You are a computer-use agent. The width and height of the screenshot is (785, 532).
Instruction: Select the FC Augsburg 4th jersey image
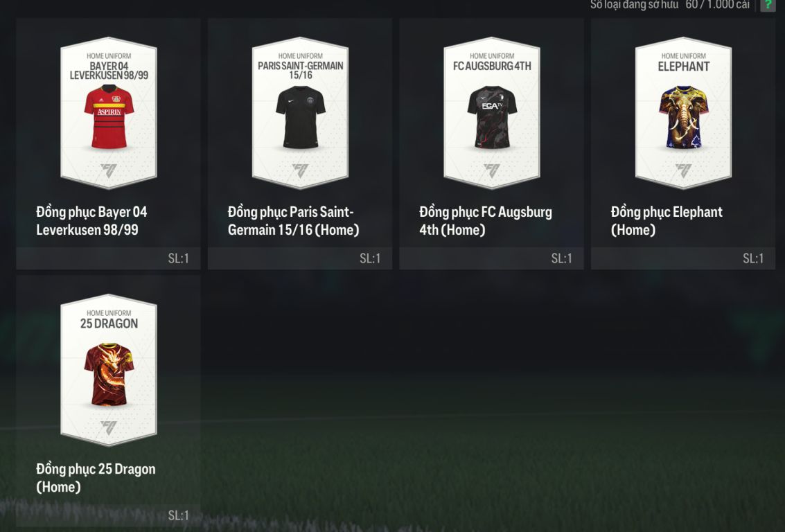(492, 117)
